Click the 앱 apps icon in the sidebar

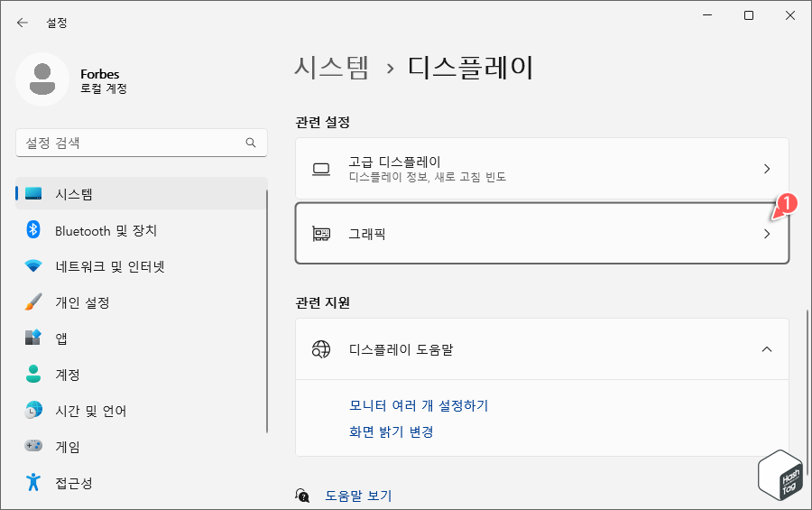coord(33,338)
